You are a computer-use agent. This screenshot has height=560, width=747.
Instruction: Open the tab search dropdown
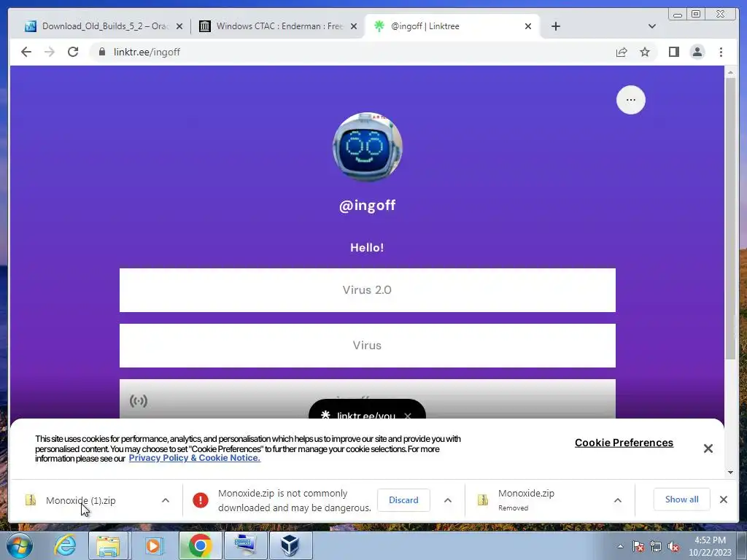[651, 26]
